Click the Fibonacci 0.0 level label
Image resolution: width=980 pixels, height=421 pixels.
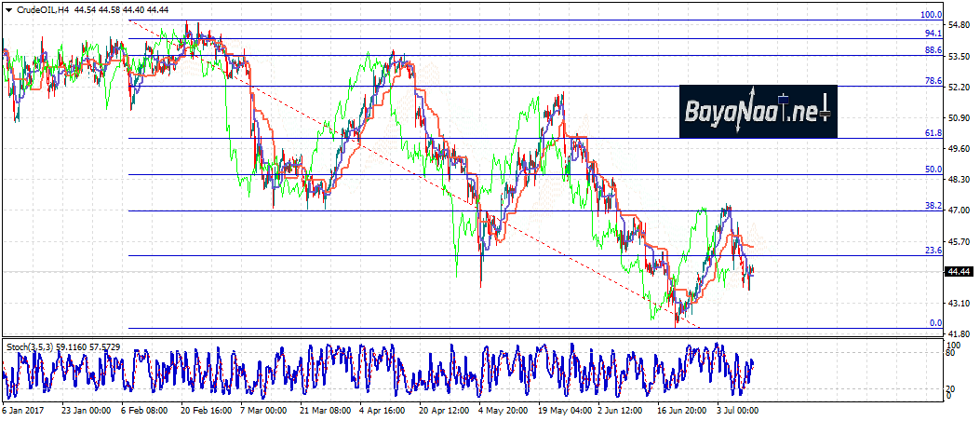tap(935, 322)
